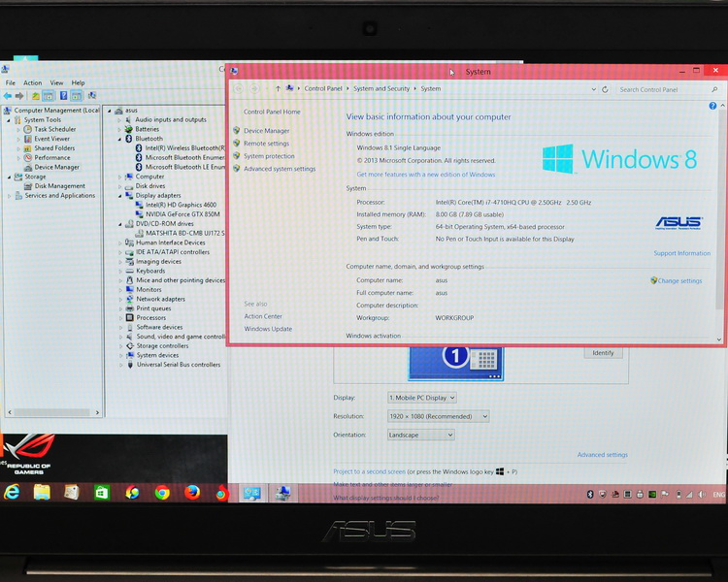Viewport: 728px width, 582px height.
Task: Open Mozilla Firefox from the taskbar
Action: coord(192,493)
